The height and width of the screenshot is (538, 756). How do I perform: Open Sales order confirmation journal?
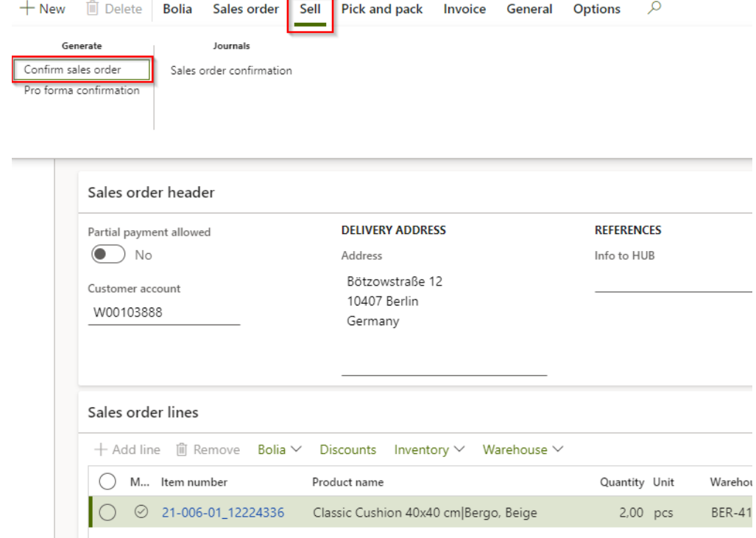pyautogui.click(x=231, y=71)
